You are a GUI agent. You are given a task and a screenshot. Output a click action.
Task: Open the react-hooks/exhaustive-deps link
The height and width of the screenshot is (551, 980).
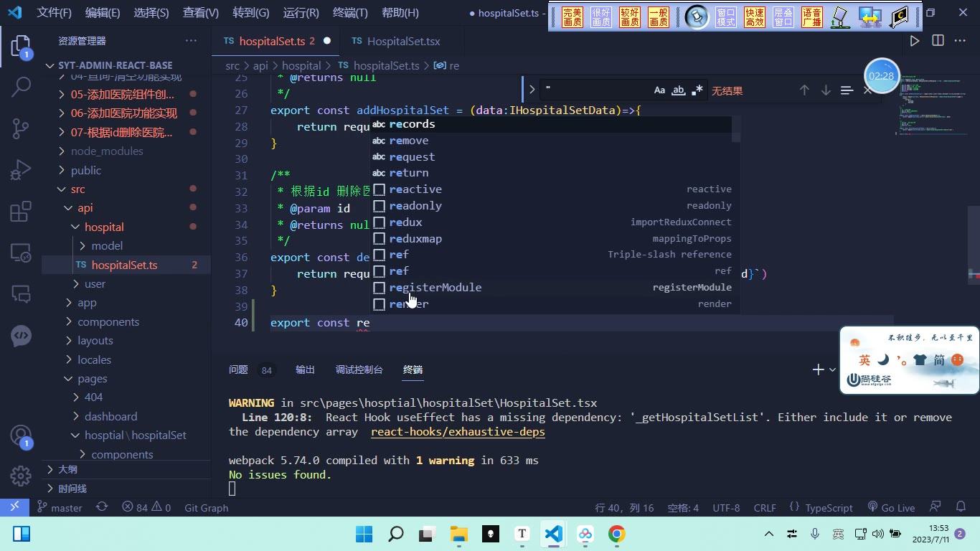click(x=458, y=432)
